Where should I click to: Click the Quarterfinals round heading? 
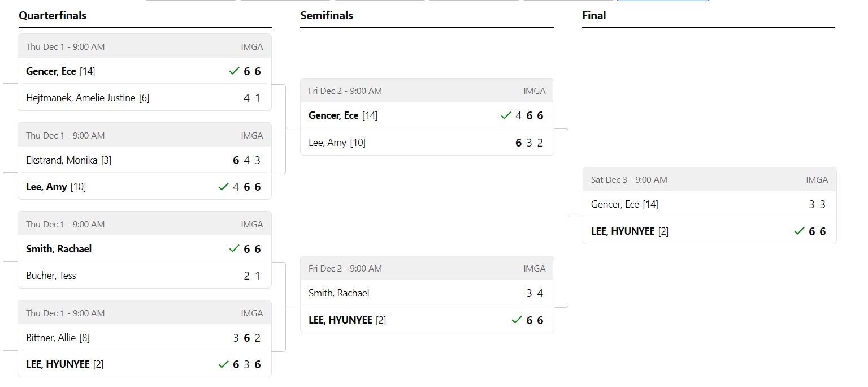click(x=53, y=16)
